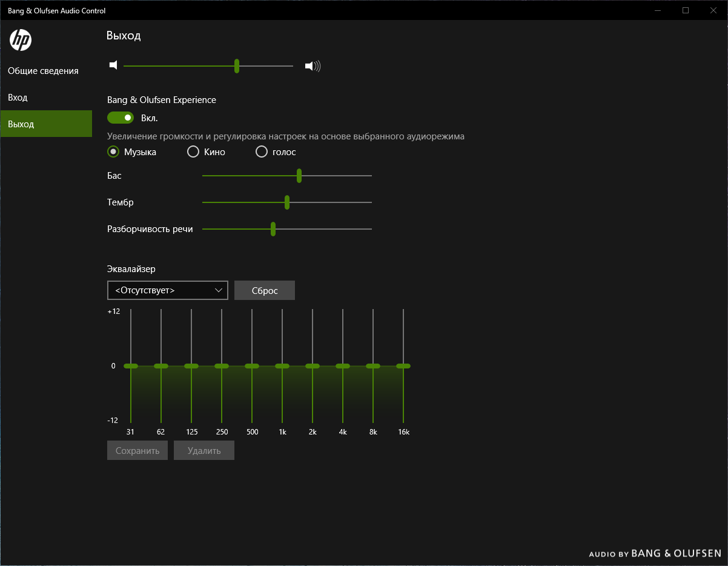This screenshot has height=566, width=728.
Task: Click the Bang & Olufsen branding logo
Action: point(655,553)
